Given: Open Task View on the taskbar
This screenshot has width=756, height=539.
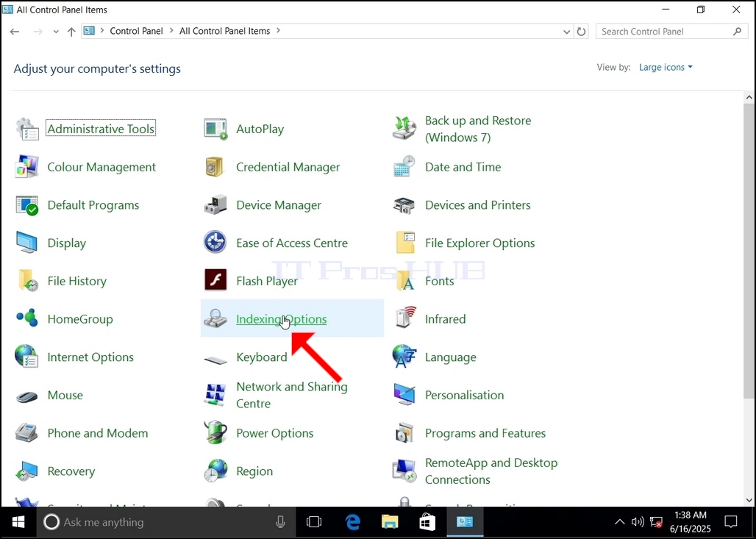Looking at the screenshot, I should pyautogui.click(x=314, y=522).
